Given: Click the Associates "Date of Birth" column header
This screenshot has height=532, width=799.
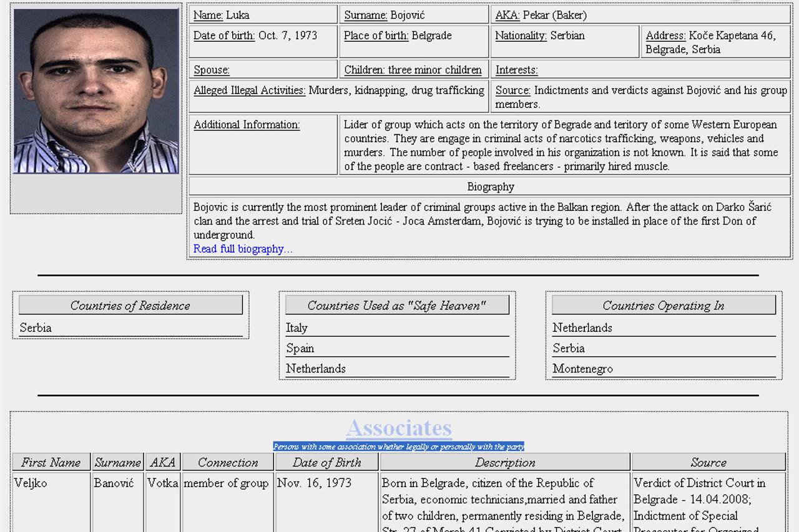Looking at the screenshot, I should (327, 462).
